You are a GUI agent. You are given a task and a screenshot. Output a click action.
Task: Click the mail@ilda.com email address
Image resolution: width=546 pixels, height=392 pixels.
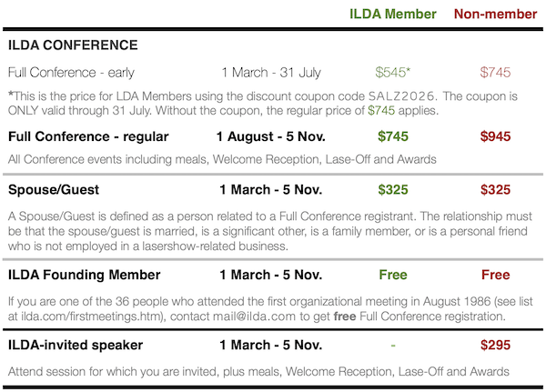254,317
